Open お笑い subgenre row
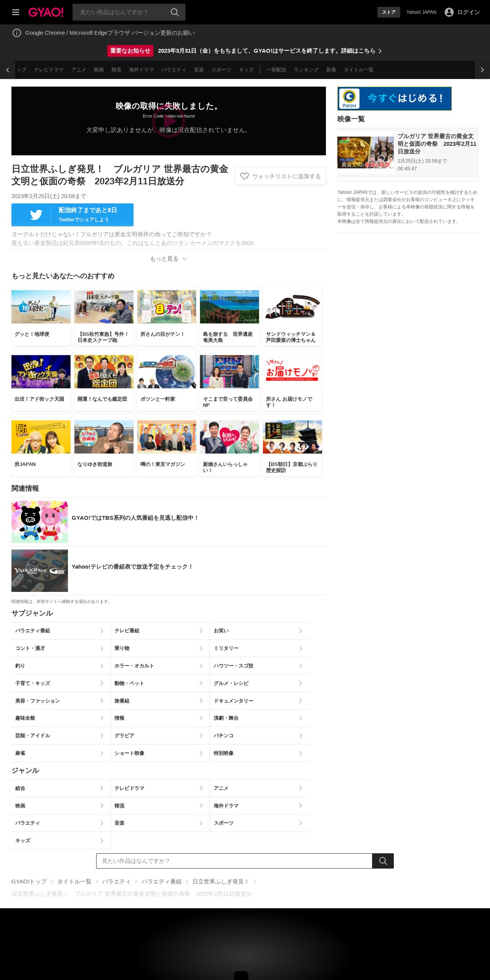Viewport: 490px width, 980px height. click(x=260, y=631)
